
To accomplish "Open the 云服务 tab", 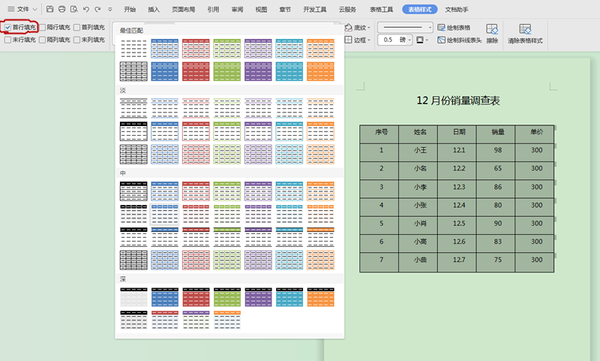I will point(347,9).
